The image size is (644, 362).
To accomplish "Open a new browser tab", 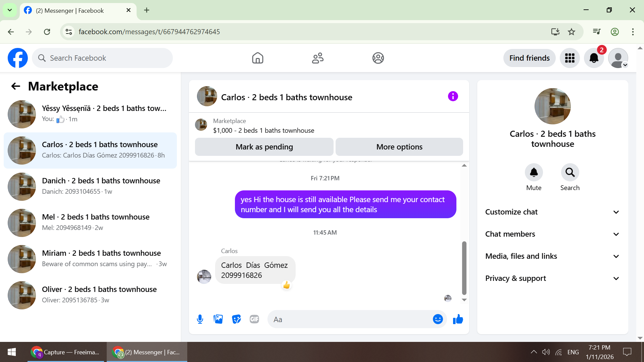I will tap(147, 10).
